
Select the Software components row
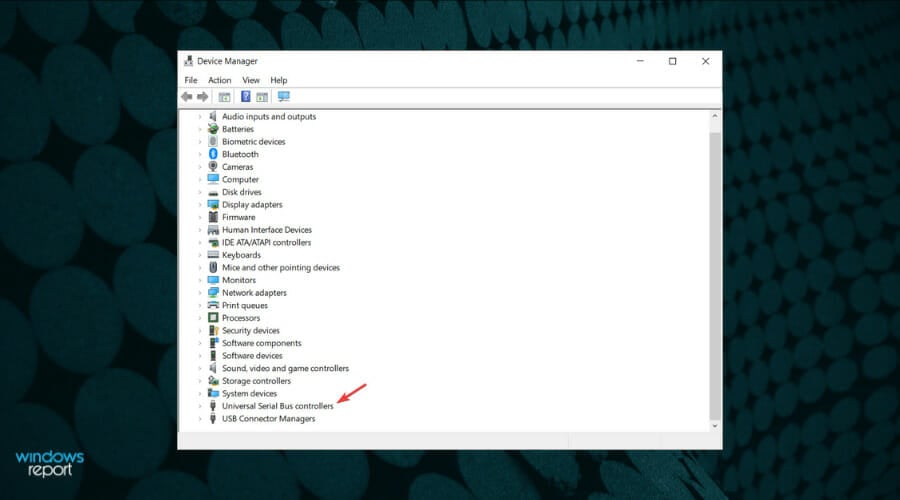tap(262, 343)
